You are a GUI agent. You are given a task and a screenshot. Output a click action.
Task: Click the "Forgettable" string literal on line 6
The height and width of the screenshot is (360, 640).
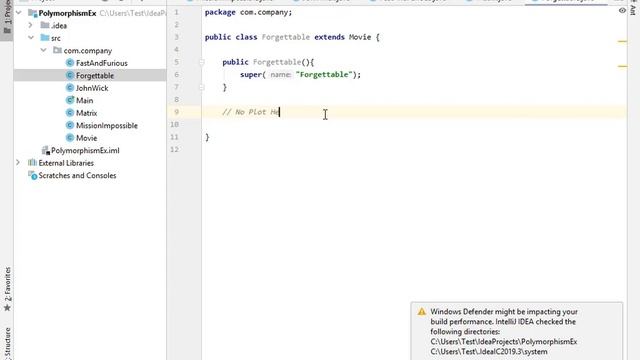pyautogui.click(x=324, y=75)
